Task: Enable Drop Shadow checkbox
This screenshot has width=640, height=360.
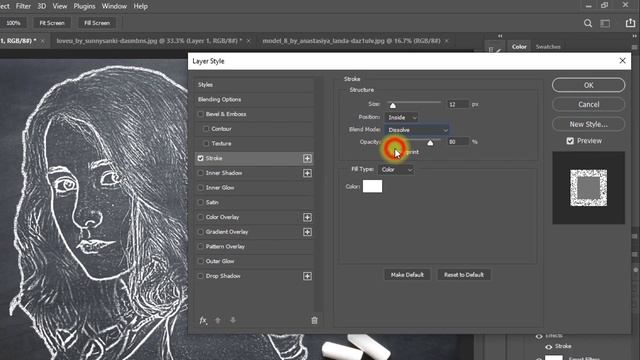Action: (x=200, y=276)
